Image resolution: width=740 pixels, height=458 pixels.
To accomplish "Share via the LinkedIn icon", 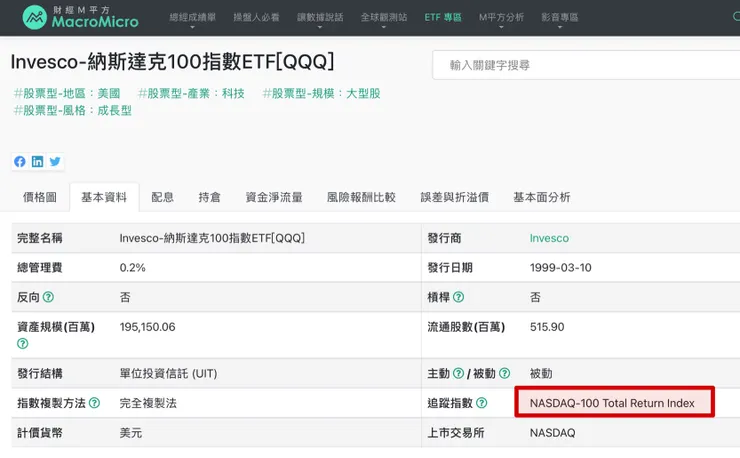I will [x=37, y=162].
